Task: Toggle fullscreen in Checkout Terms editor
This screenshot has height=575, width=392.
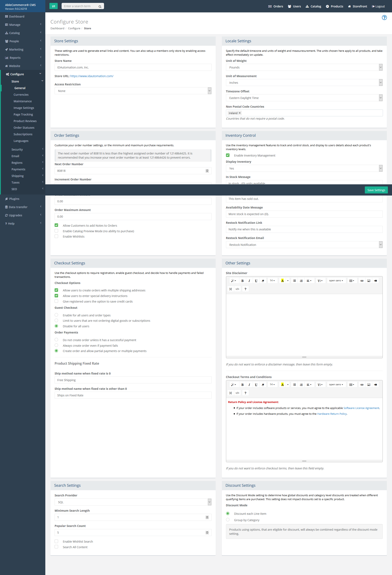Action: click(231, 393)
